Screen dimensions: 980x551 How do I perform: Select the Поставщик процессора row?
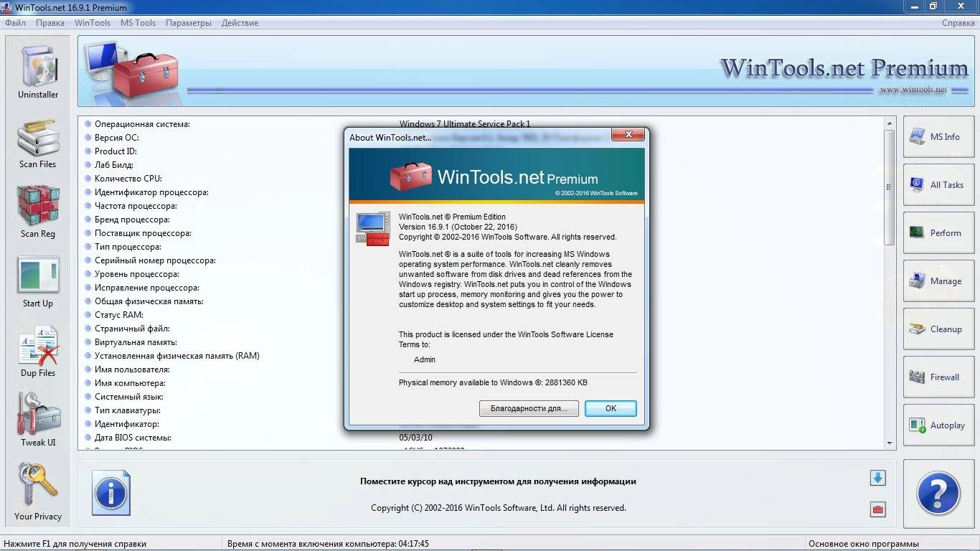point(482,233)
